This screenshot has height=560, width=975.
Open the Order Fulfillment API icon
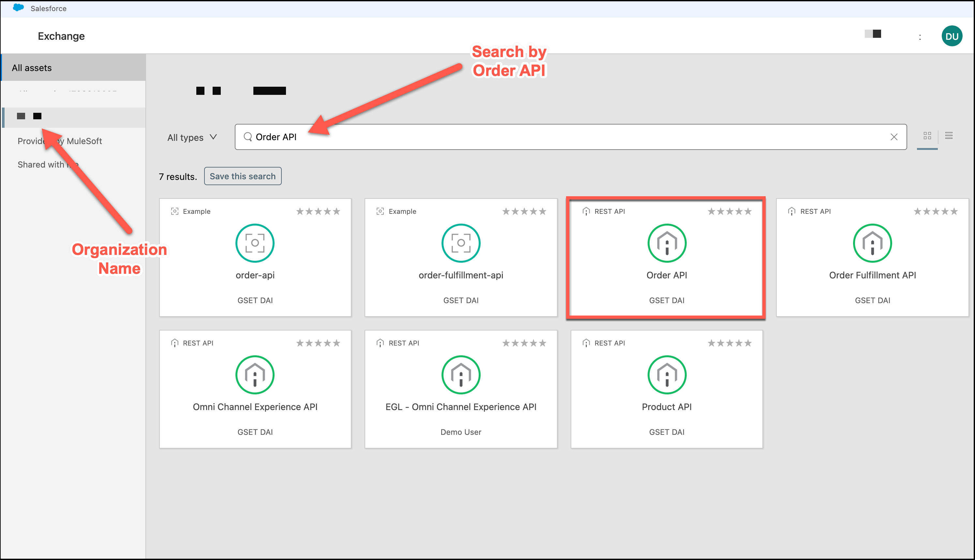(x=872, y=243)
